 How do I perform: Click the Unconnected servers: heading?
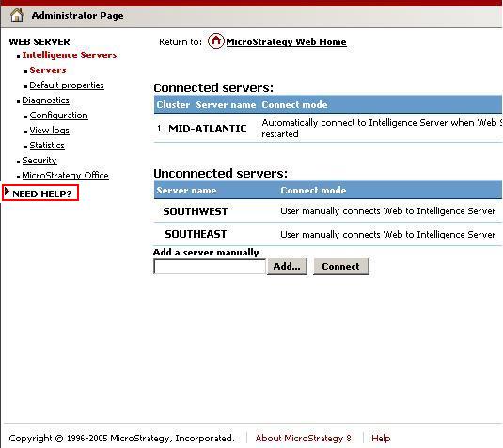220,174
